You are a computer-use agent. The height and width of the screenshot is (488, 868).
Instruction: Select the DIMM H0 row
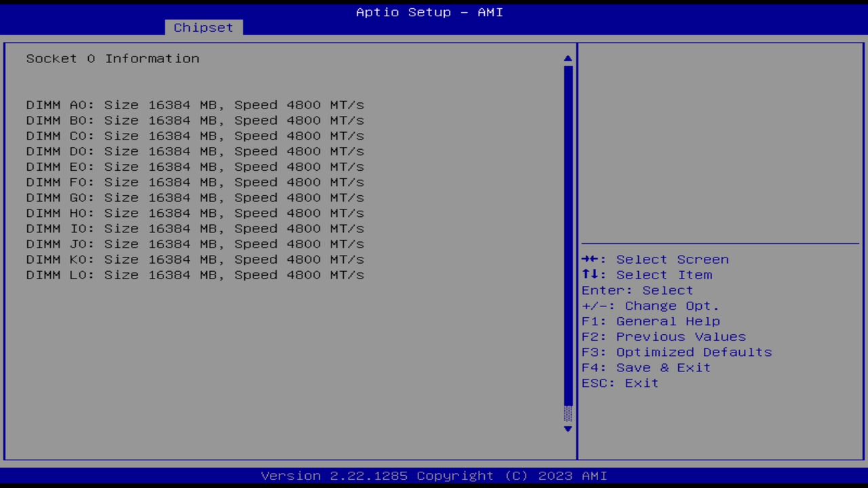click(x=195, y=213)
